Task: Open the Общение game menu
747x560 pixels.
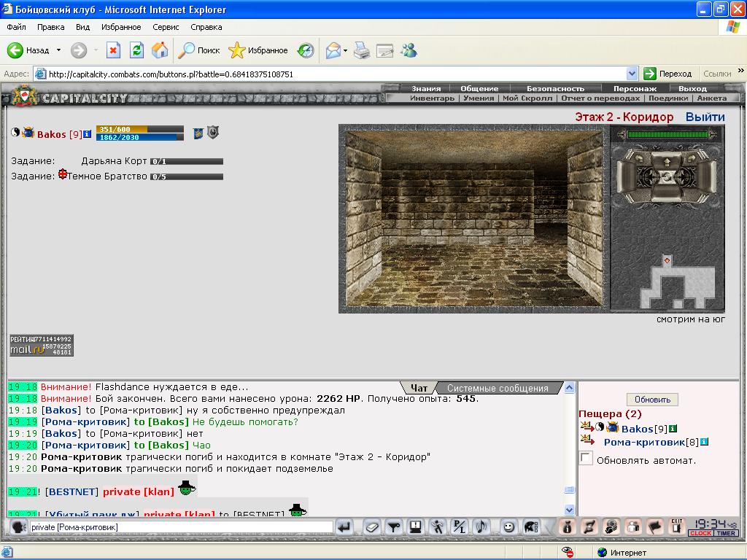Action: click(479, 88)
